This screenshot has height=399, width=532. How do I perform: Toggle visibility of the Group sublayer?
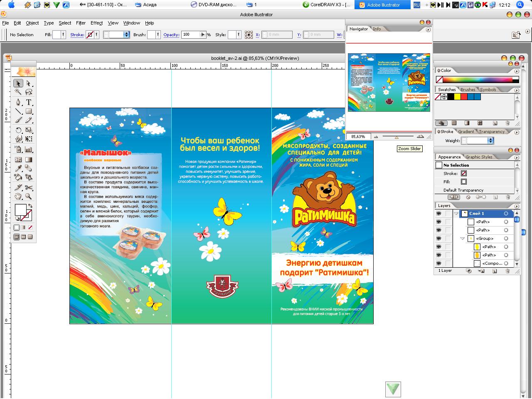tap(438, 239)
